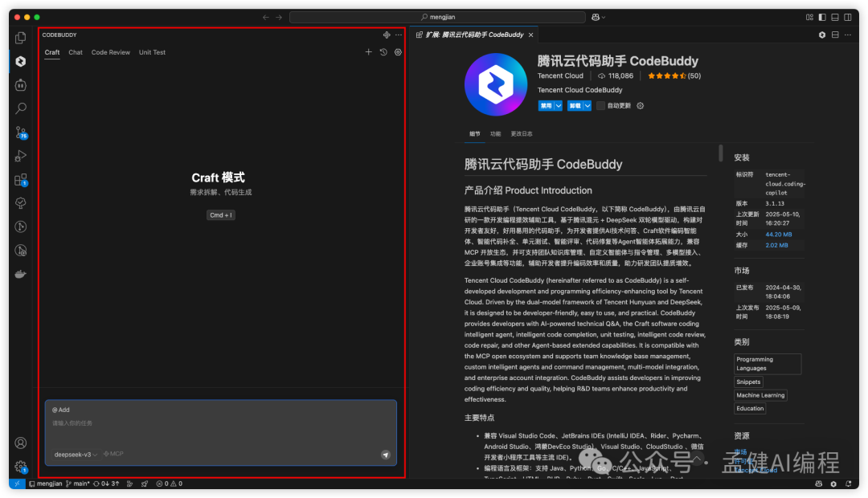Open Extensions view in activity bar
The width and height of the screenshot is (868, 498).
pos(20,180)
